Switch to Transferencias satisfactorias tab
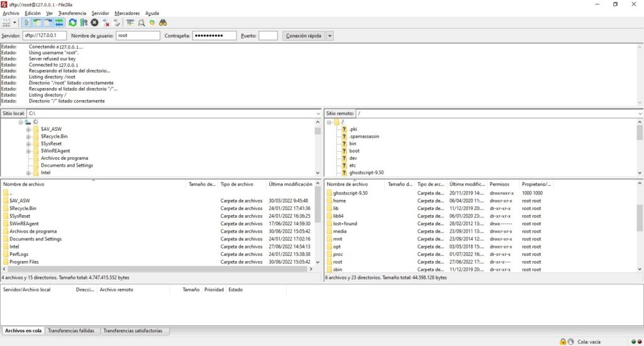Screen dimensions: 644x346 coord(133,331)
